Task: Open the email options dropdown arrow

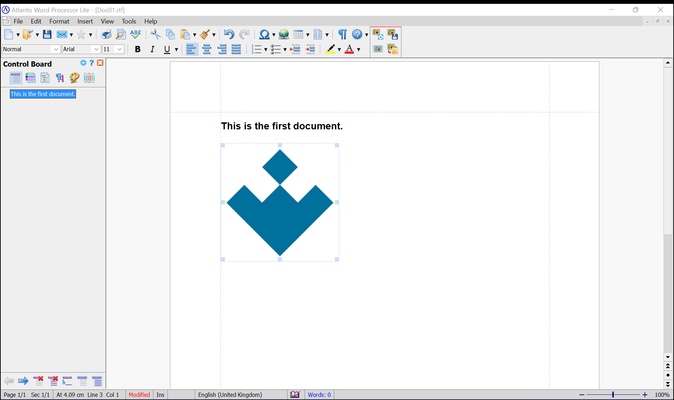Action: click(x=71, y=35)
